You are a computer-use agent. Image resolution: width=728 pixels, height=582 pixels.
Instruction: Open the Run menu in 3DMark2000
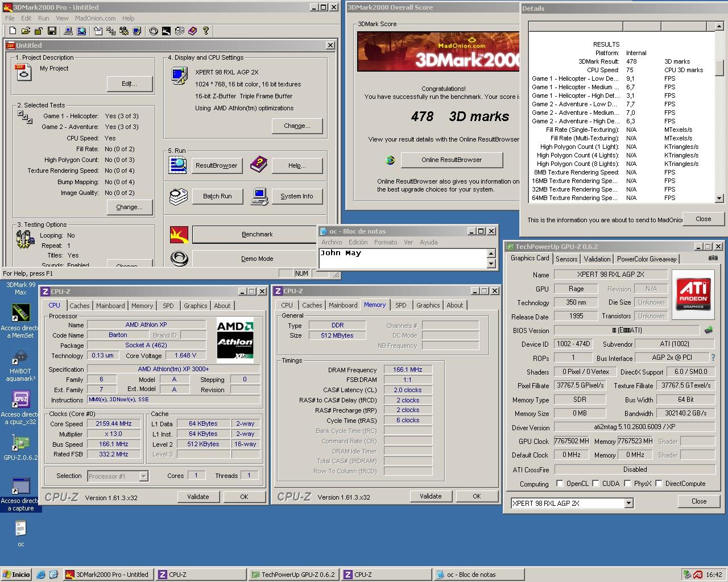[x=43, y=18]
